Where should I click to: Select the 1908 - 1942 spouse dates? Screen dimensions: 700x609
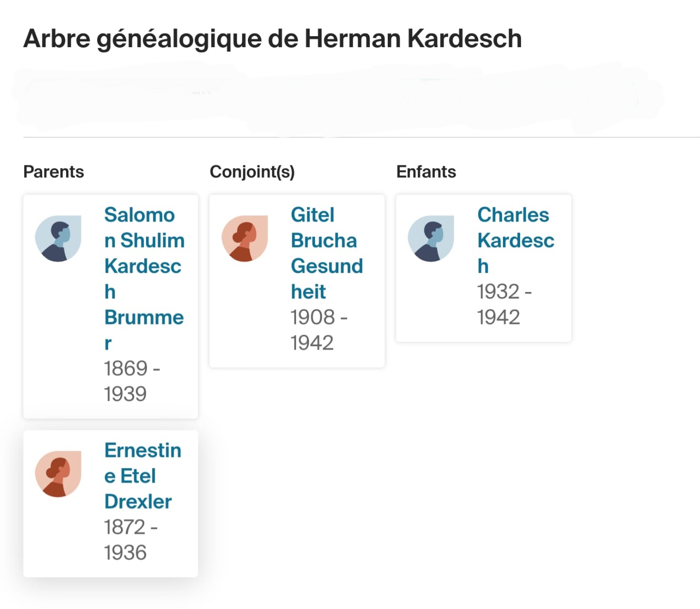(319, 329)
